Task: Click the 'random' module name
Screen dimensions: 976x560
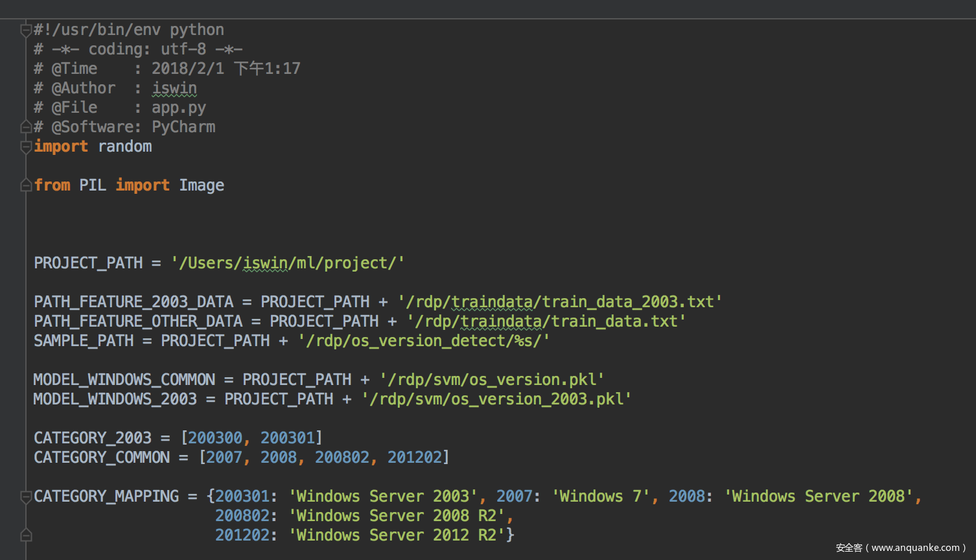Action: point(124,146)
